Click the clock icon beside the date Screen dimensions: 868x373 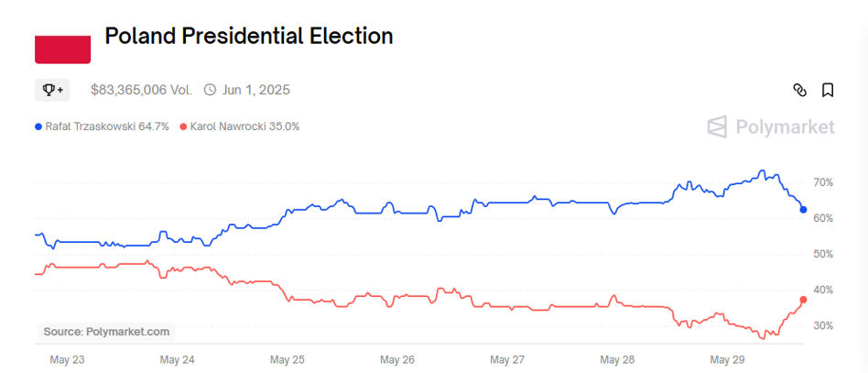coord(210,90)
